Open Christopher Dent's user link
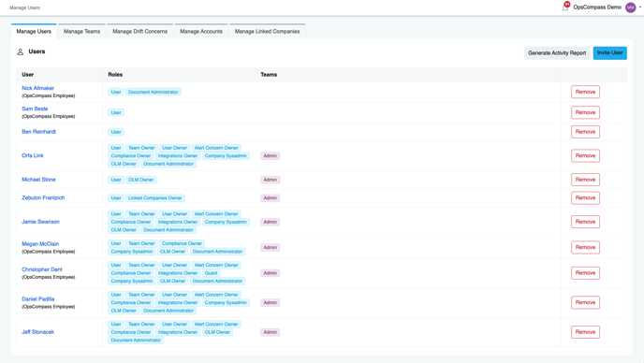644x363 pixels. (x=41, y=269)
